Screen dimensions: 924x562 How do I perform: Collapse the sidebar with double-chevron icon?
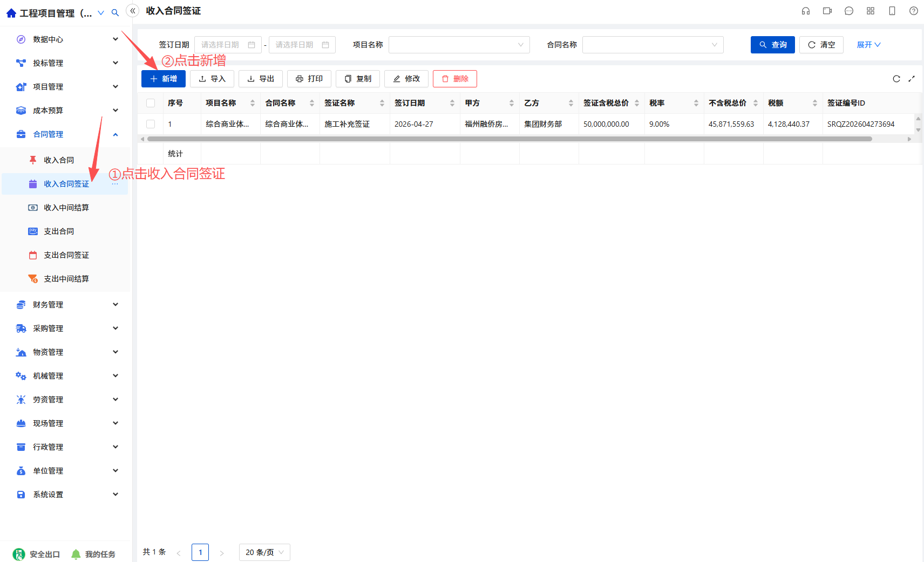(x=133, y=11)
